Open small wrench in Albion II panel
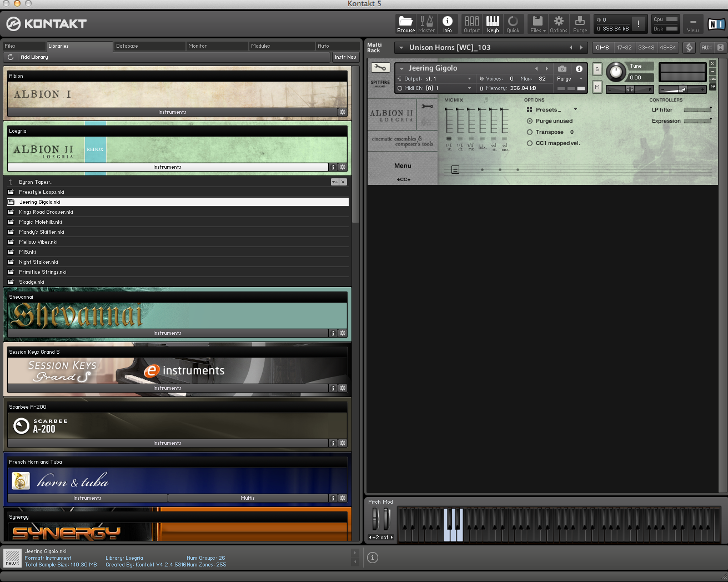Image resolution: width=728 pixels, height=582 pixels. coord(427,106)
